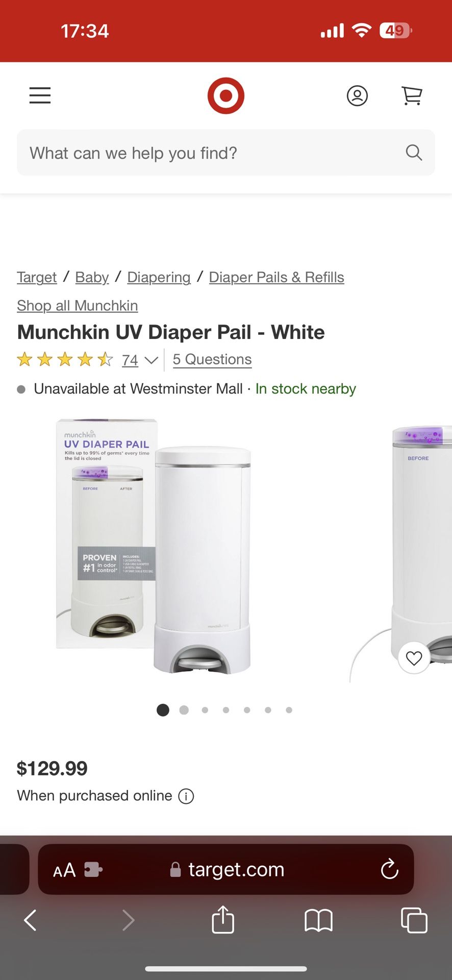Reload the page in Safari
Image resolution: width=452 pixels, height=980 pixels.
click(389, 869)
